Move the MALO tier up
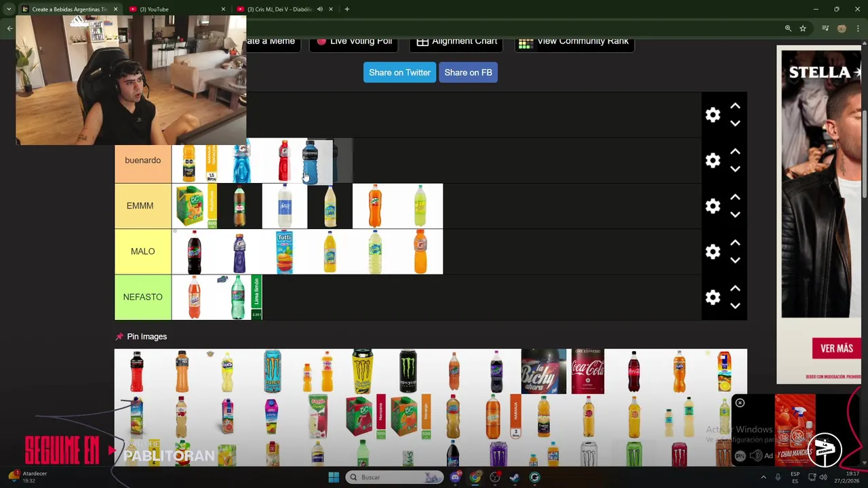Screen dimensions: 868x488 [x=735, y=243]
